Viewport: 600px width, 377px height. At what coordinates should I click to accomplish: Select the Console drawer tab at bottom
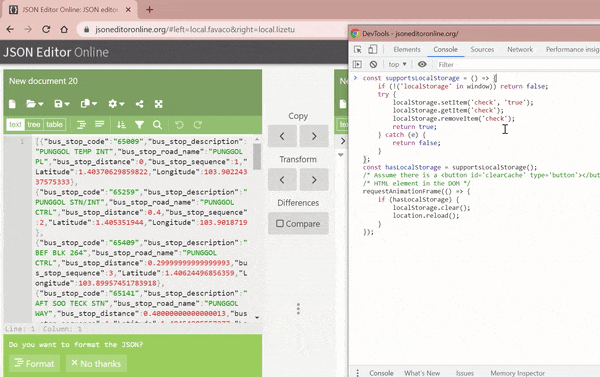pyautogui.click(x=381, y=372)
